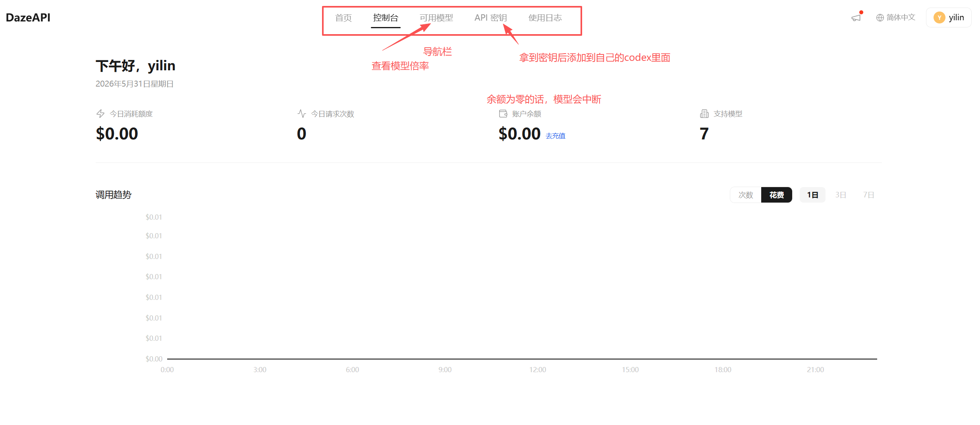Click the lightning icon beside 今日消耗额度
Image resolution: width=980 pixels, height=425 pixels.
point(100,114)
